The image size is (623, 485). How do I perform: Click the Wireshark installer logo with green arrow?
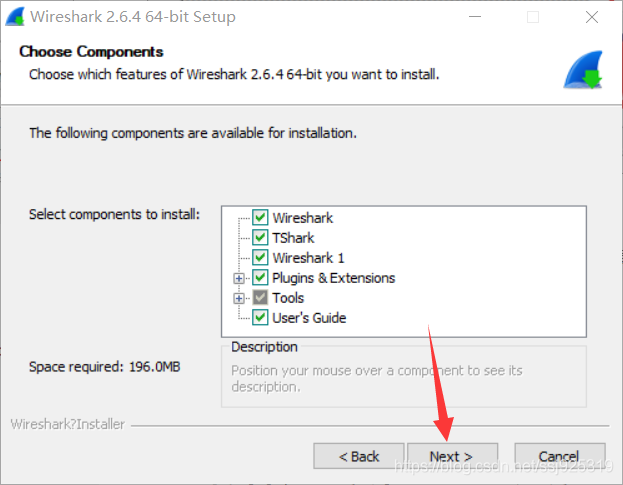pyautogui.click(x=583, y=70)
